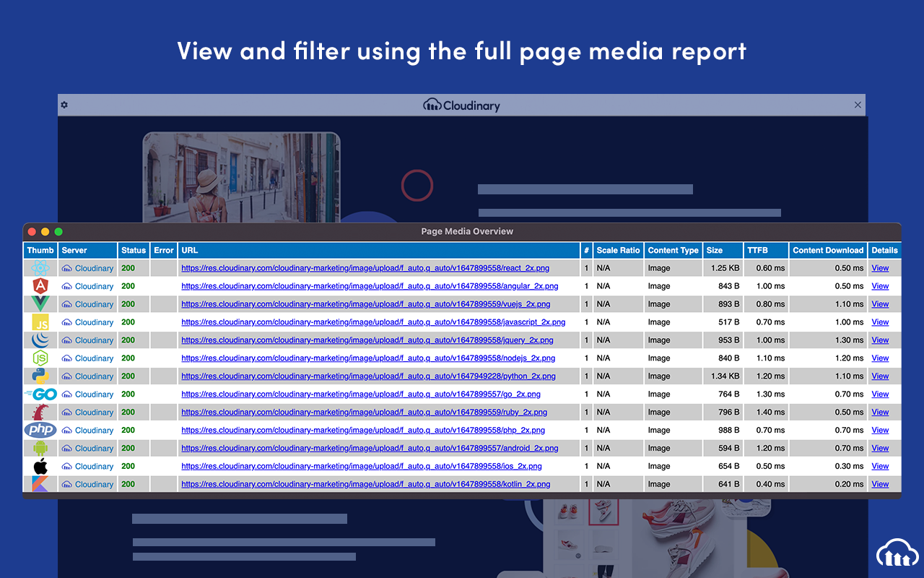Click the Kotlin logo icon

[40, 483]
